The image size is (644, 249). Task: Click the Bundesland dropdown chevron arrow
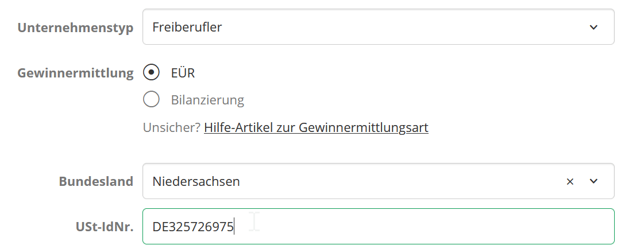click(593, 181)
